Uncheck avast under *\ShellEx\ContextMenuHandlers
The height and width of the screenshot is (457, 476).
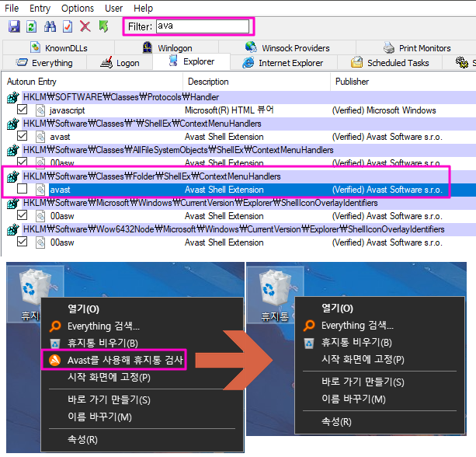pyautogui.click(x=23, y=136)
